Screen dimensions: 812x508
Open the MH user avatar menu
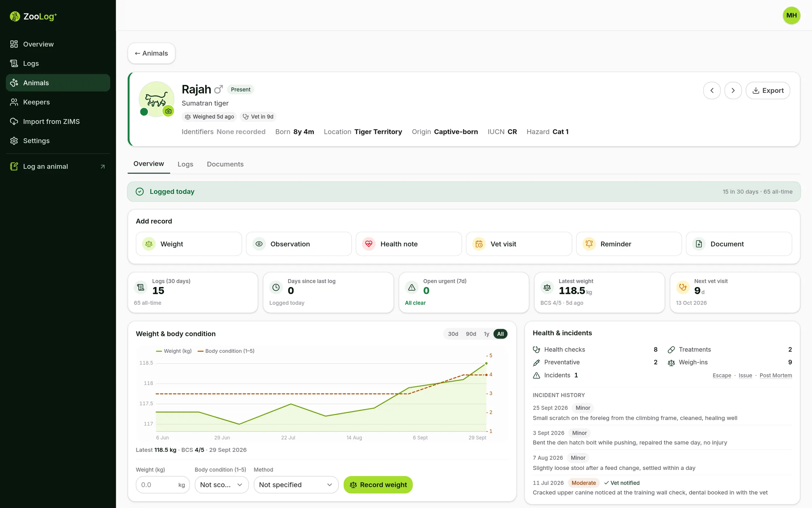(x=791, y=16)
